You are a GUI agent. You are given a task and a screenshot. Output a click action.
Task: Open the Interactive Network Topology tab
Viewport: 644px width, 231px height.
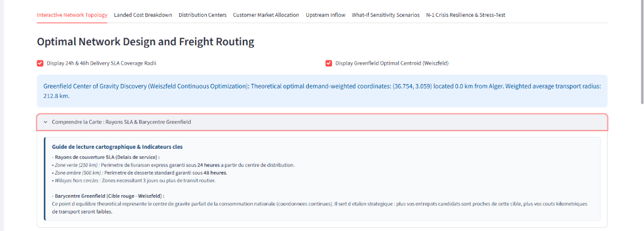[x=72, y=15]
